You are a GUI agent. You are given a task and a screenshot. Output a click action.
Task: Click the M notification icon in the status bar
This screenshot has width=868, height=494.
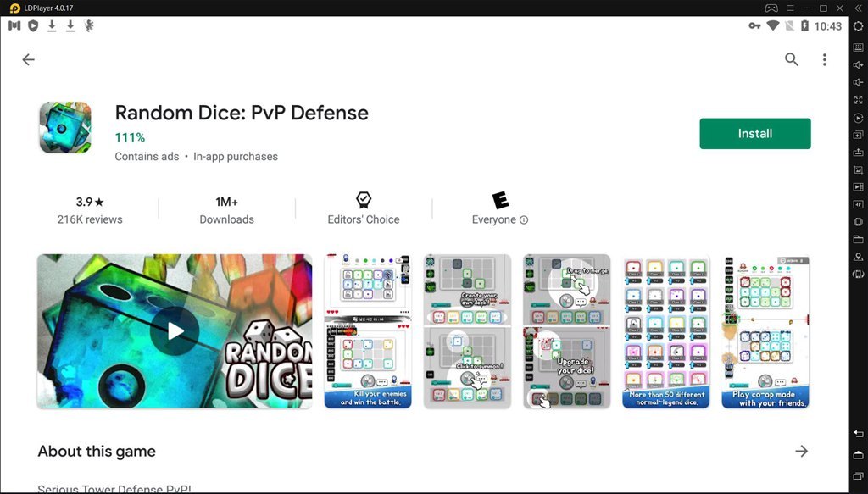[14, 25]
